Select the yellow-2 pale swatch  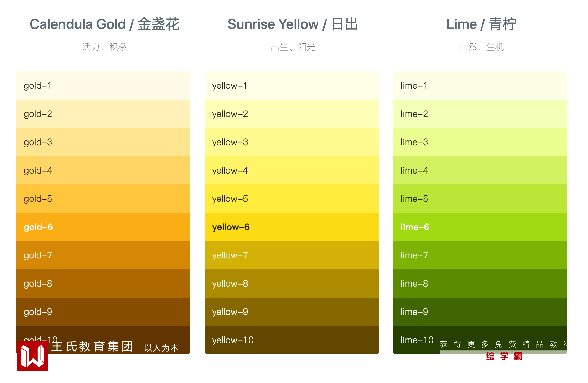coord(291,114)
